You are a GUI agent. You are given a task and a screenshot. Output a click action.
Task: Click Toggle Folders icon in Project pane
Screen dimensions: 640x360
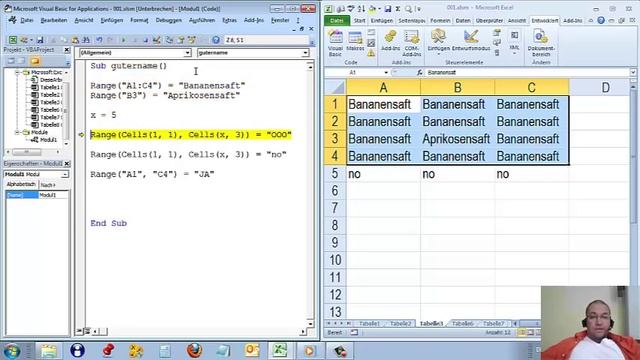tap(35, 61)
